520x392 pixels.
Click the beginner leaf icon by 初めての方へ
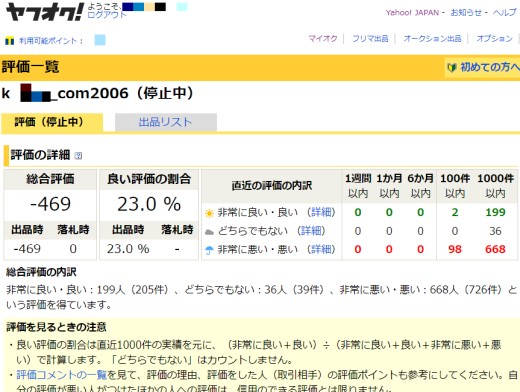click(x=452, y=68)
